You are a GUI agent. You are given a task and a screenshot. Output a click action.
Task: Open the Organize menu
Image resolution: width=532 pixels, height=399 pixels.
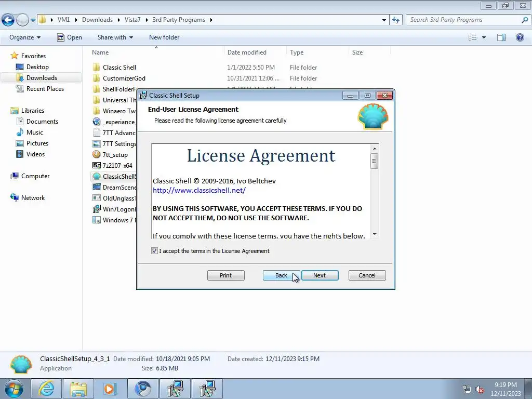25,37
